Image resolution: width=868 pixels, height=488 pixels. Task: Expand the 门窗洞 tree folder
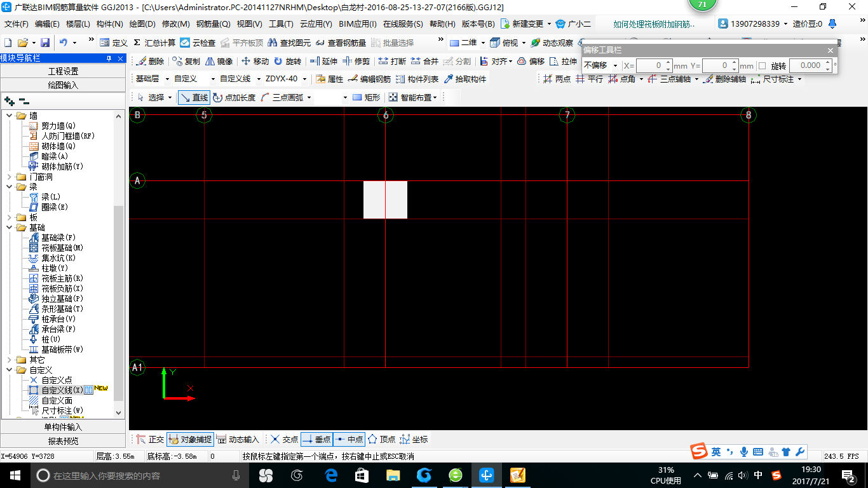(10, 177)
